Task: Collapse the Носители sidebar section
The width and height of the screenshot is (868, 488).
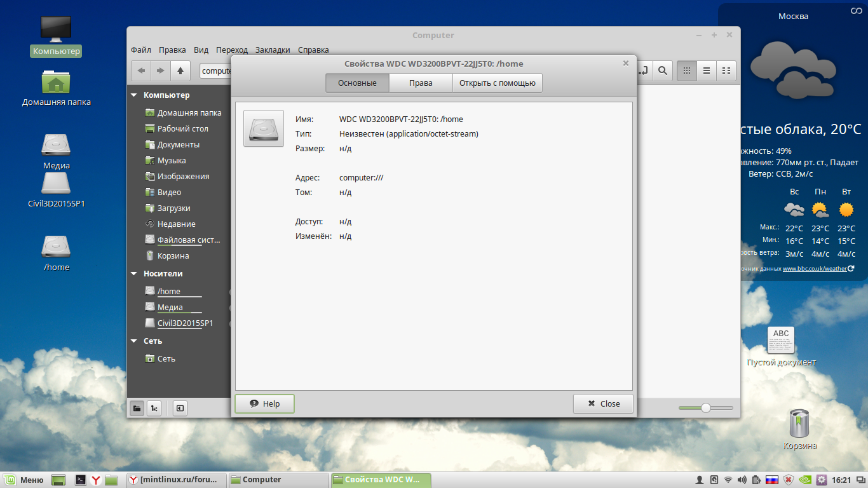Action: [134, 274]
